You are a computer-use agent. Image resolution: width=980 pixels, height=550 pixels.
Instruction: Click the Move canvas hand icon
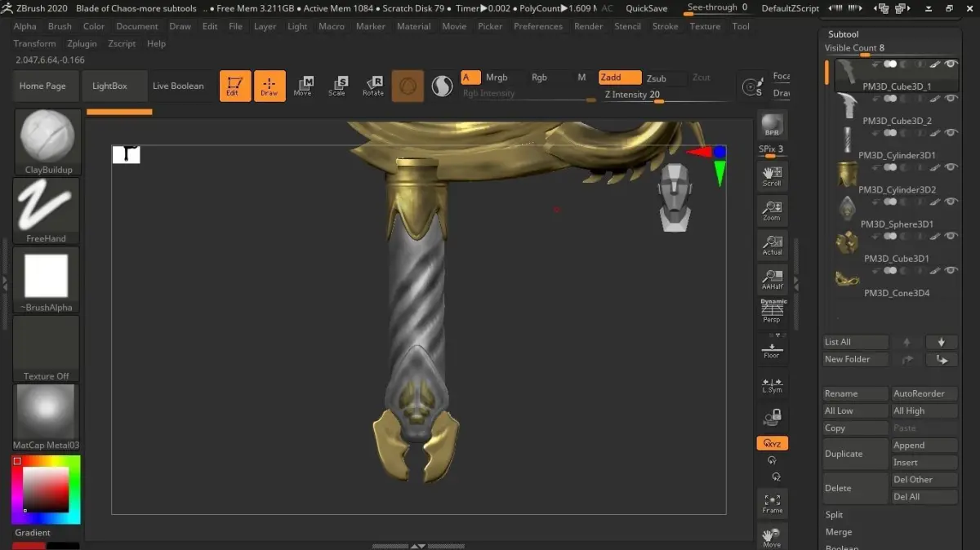[772, 537]
